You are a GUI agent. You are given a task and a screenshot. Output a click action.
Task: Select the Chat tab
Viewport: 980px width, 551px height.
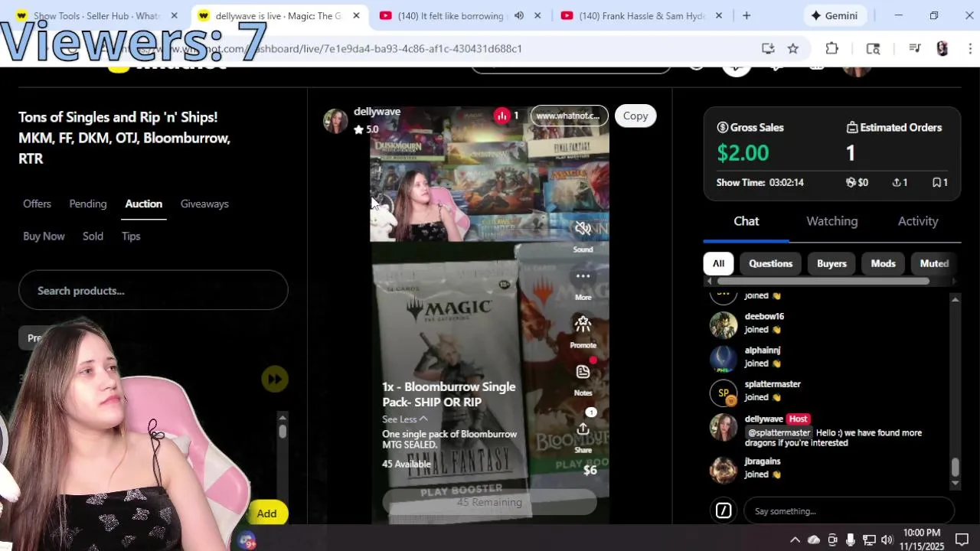pos(746,221)
